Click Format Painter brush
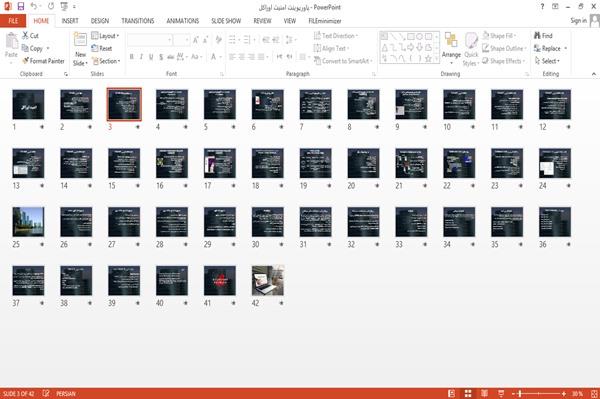The image size is (600, 399). point(43,61)
